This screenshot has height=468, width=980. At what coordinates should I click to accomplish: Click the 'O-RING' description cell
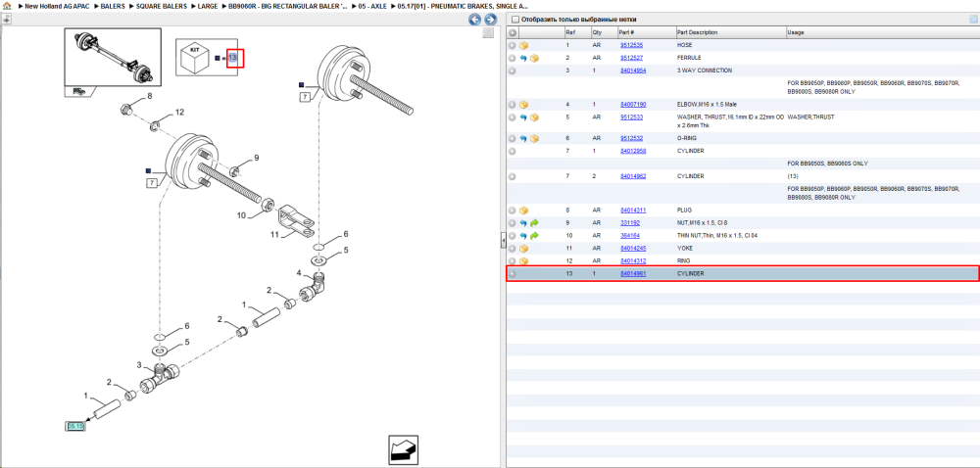686,138
